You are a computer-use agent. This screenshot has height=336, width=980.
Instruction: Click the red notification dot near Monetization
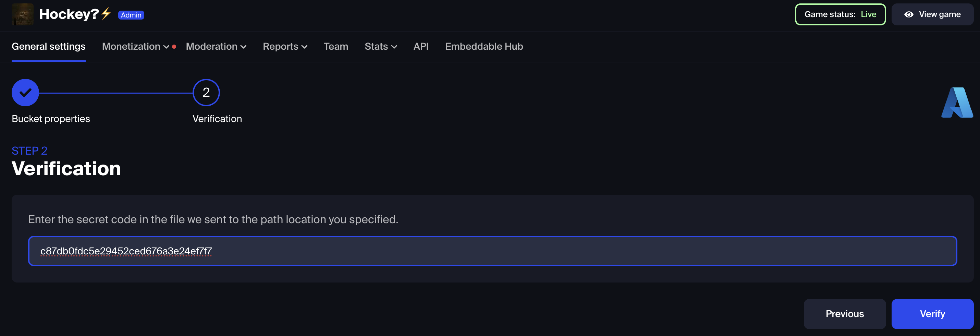(174, 47)
